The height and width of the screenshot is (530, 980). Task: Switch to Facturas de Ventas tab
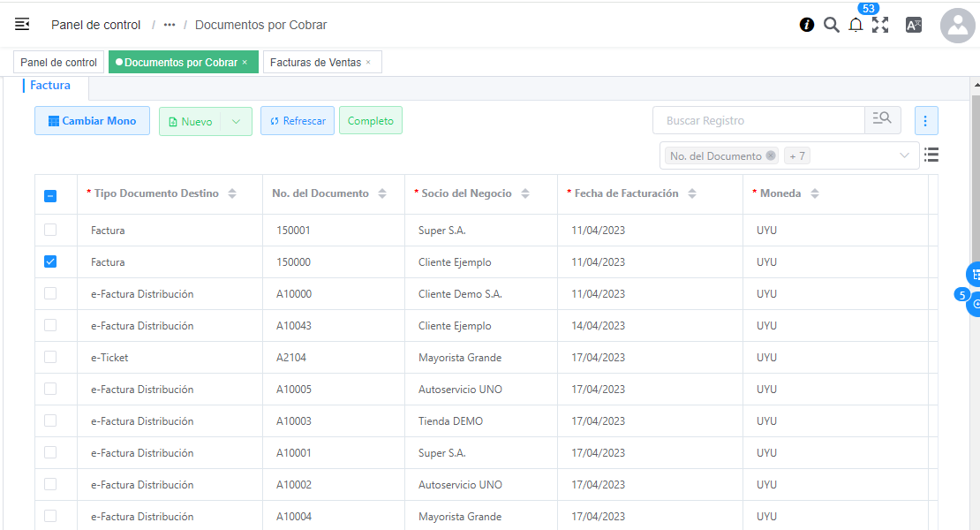tap(315, 63)
